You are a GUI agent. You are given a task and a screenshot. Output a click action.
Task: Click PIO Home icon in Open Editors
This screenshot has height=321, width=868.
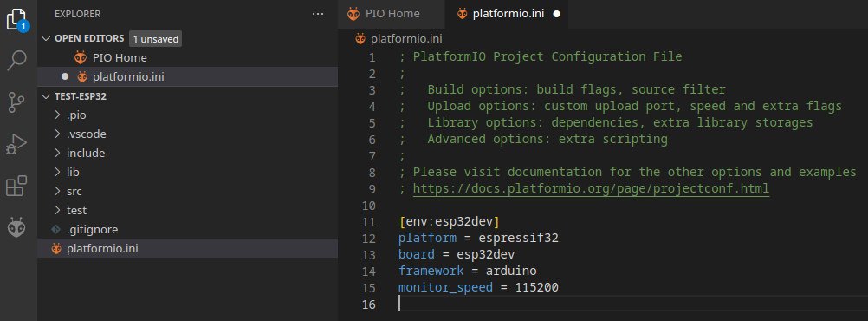click(81, 57)
